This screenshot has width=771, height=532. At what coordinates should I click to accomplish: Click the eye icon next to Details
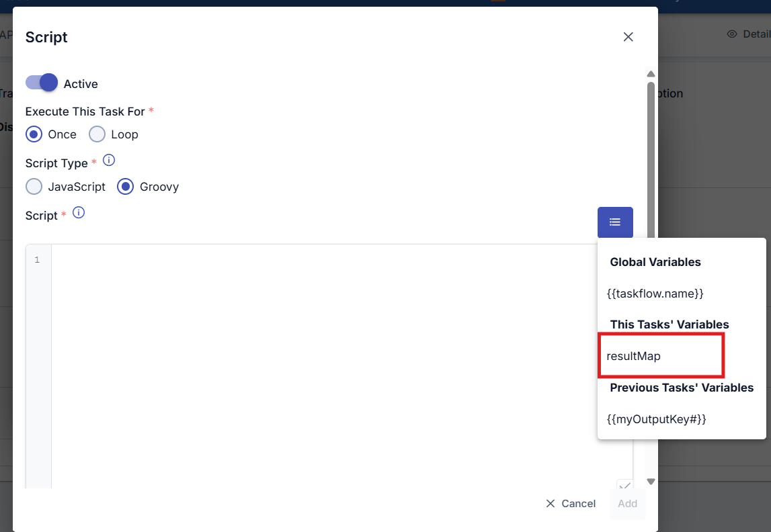[732, 34]
